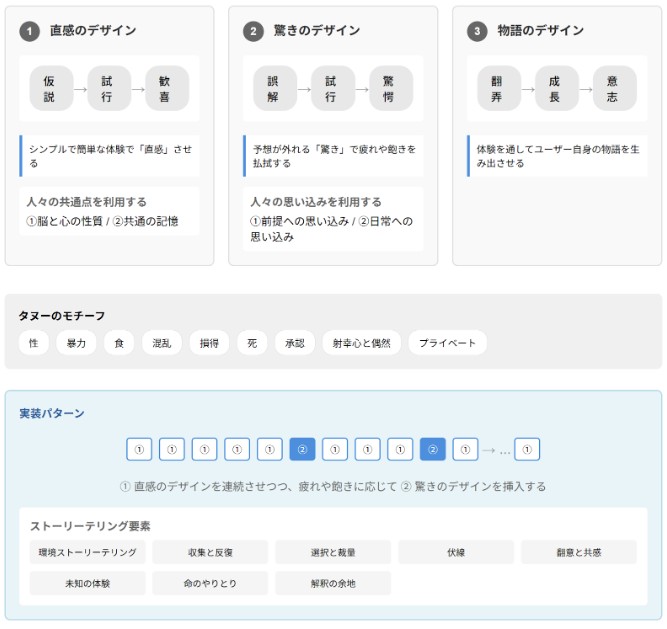667x629 pixels.
Task: Select the 驚愕 step box
Action: pos(390,89)
